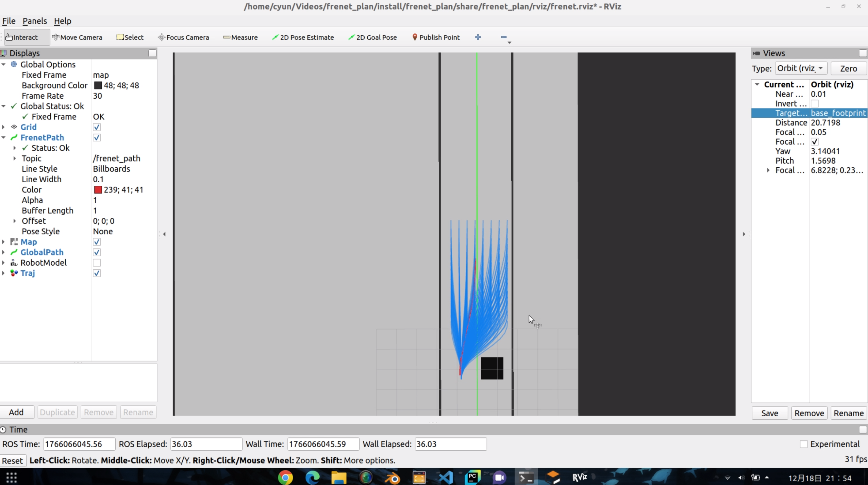Click the blue plus add-tool icon
Viewport: 868px width, 485px height.
point(478,37)
